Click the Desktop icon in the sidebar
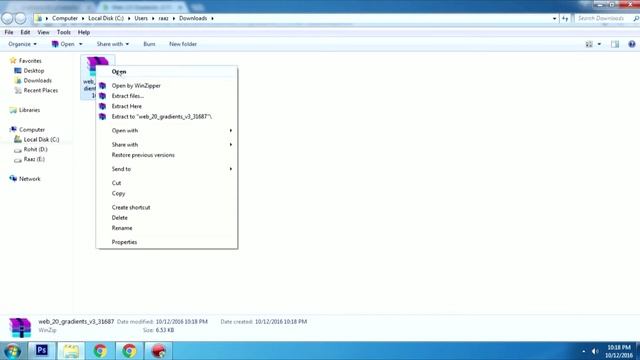 18,71
